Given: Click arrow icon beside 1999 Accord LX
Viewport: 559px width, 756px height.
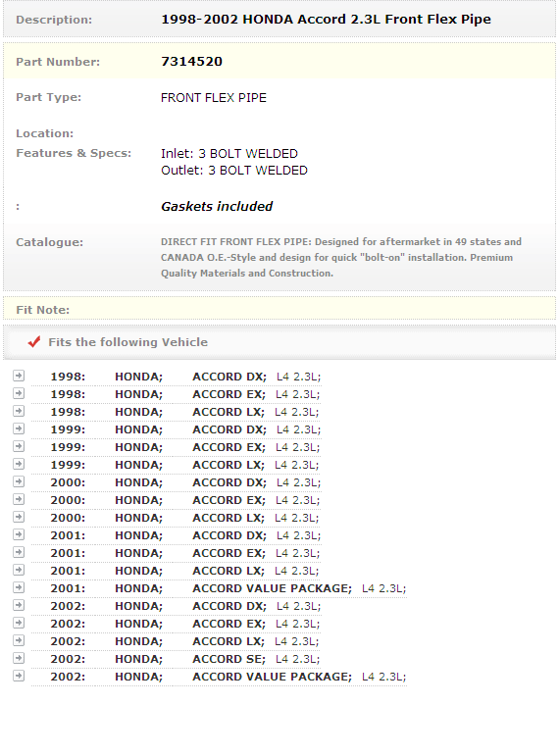Looking at the screenshot, I should pyautogui.click(x=19, y=464).
